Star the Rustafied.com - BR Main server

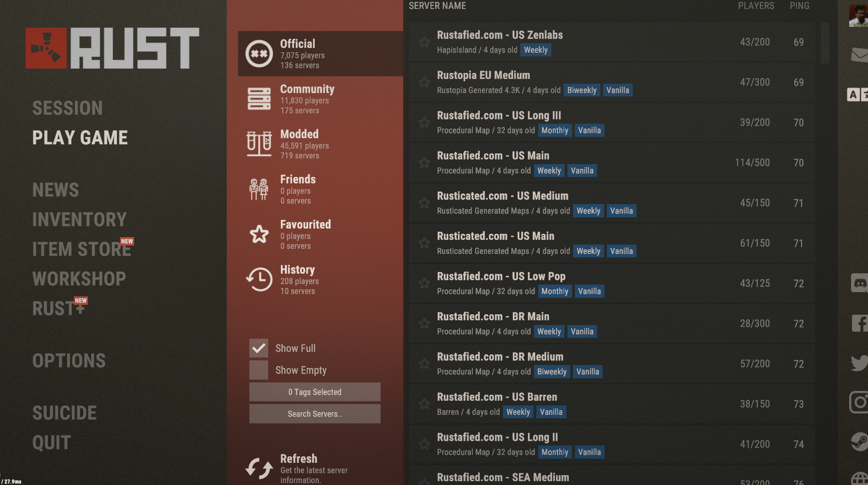point(424,324)
